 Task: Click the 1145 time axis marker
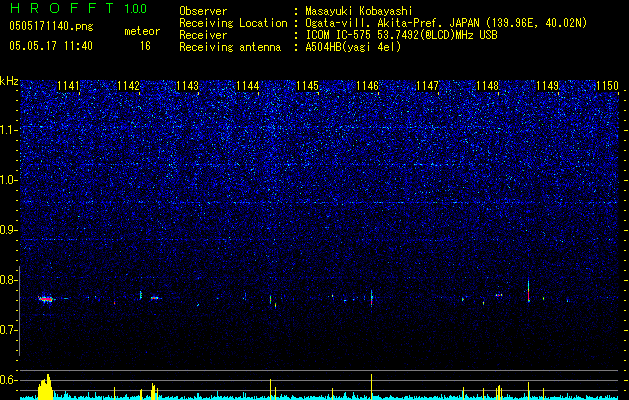(307, 86)
